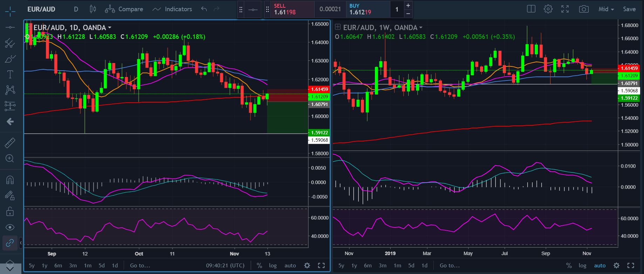Screen dimensions: 644x274
Task: Toggle auto scale on the right chart
Action: 600,266
